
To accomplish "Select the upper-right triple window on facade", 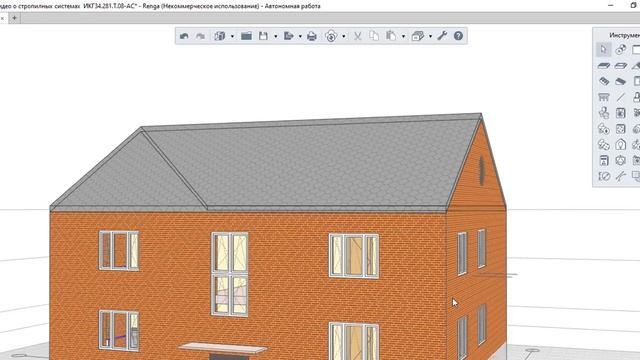I will coord(354,256).
